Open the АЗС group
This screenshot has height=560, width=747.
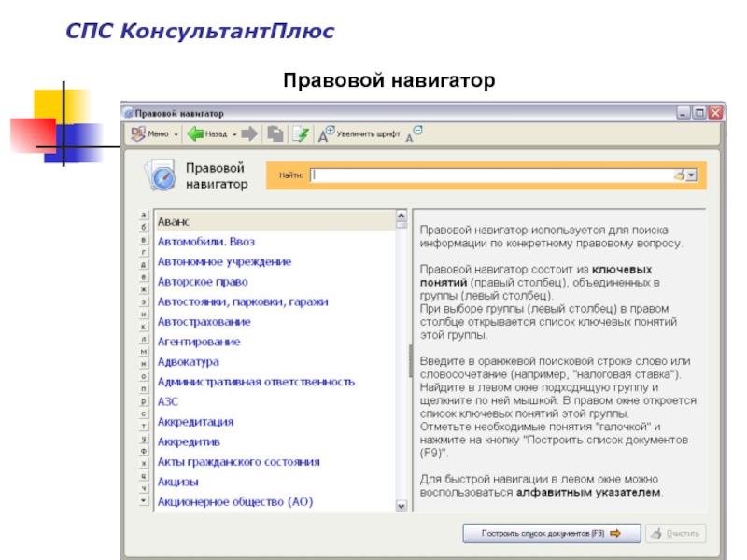click(x=168, y=401)
